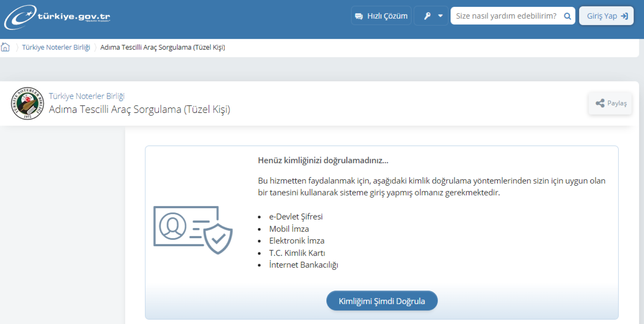Click the Adıma Tescilli Araç Sorgulama breadcrumb

click(x=163, y=47)
